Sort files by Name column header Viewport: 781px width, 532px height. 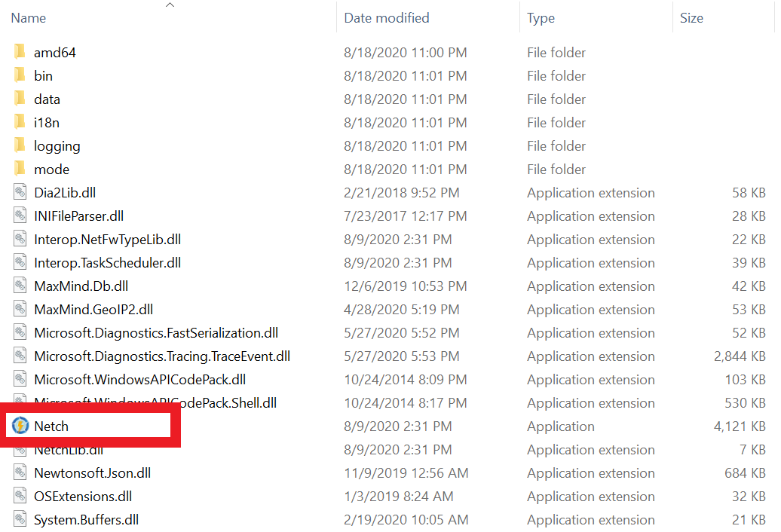[29, 18]
